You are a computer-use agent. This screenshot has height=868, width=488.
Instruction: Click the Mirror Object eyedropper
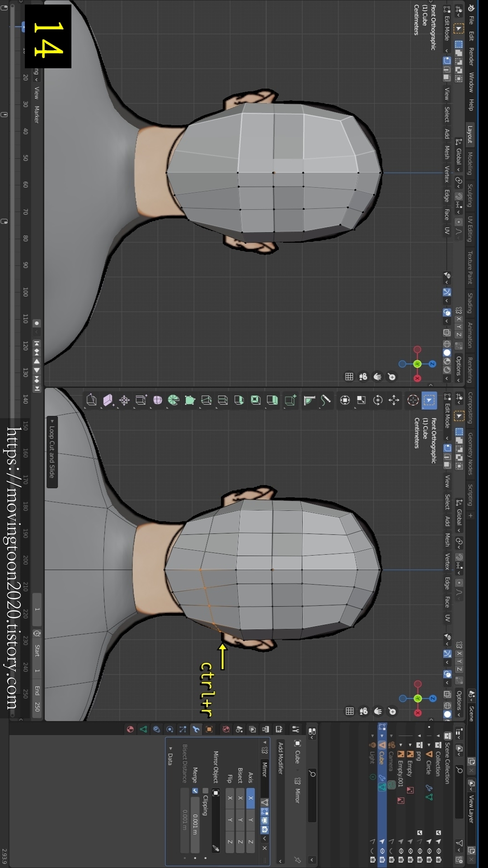tap(216, 849)
